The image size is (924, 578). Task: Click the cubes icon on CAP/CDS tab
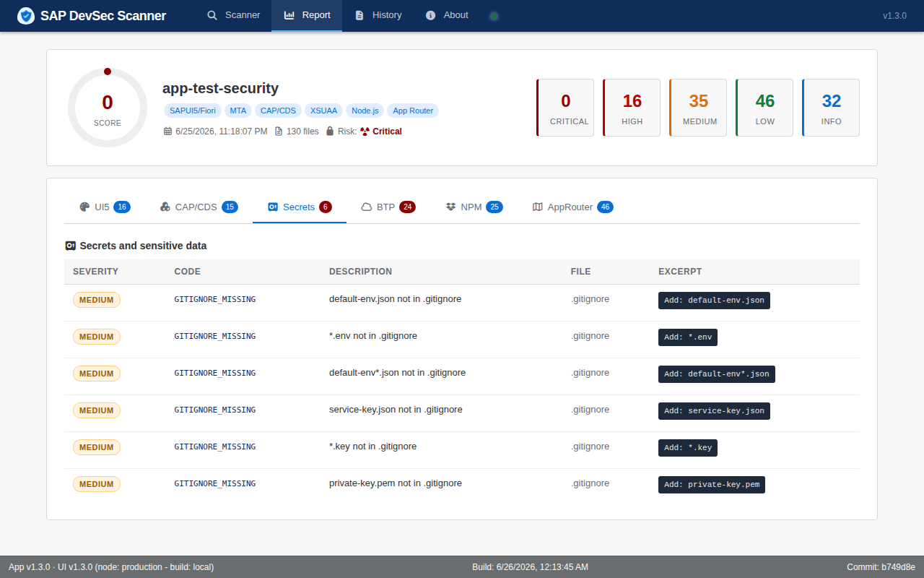click(x=165, y=207)
